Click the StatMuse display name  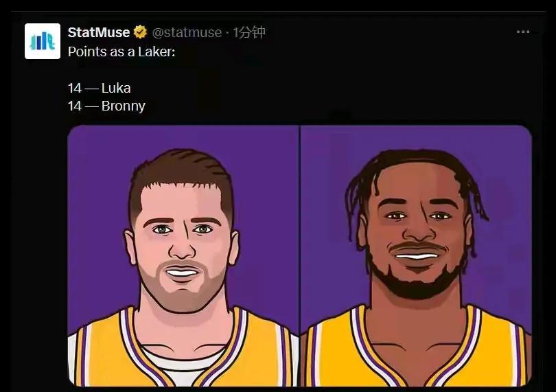point(99,32)
